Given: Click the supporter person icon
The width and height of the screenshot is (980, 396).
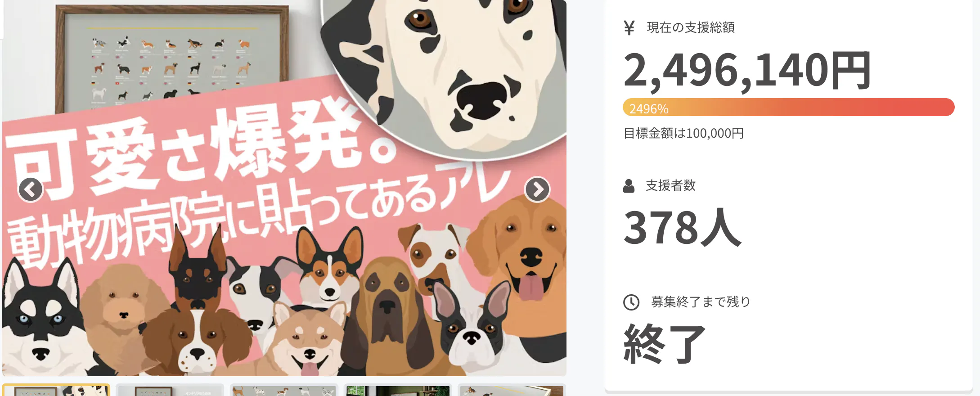Looking at the screenshot, I should point(629,186).
